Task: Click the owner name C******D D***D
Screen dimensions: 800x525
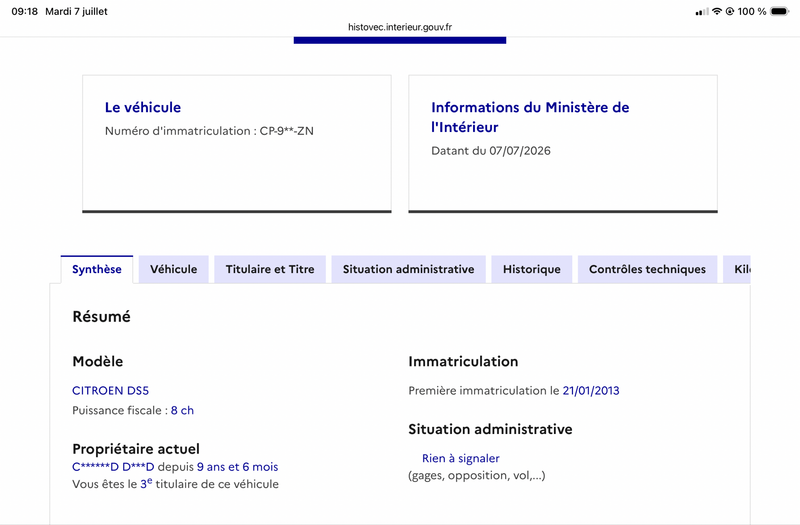Action: point(113,467)
